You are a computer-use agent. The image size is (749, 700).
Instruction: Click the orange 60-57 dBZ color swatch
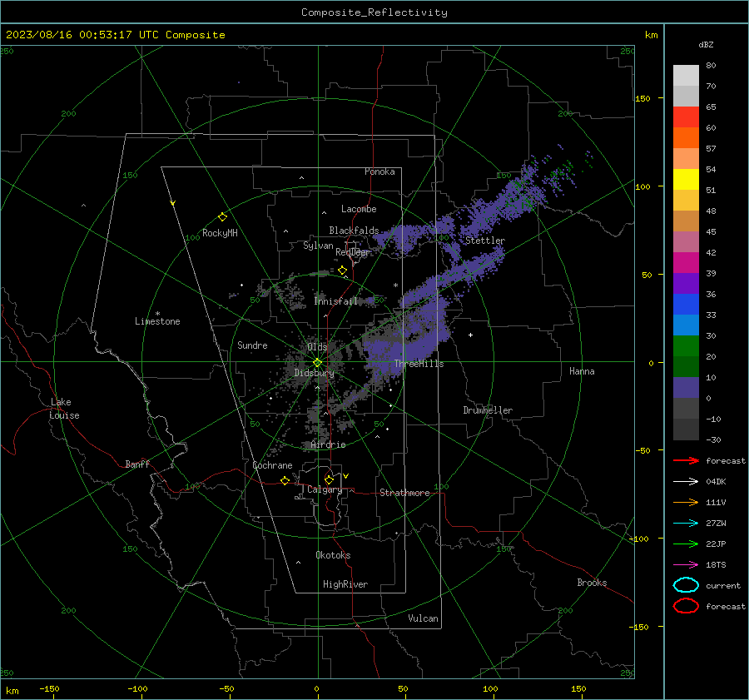[686, 138]
